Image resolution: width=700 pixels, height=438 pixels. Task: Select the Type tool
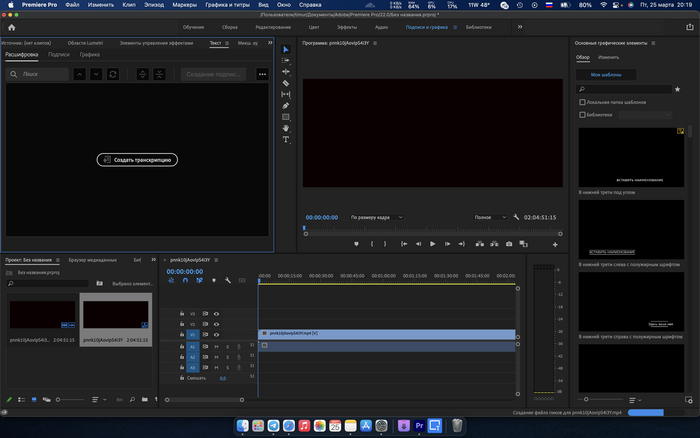[x=286, y=139]
